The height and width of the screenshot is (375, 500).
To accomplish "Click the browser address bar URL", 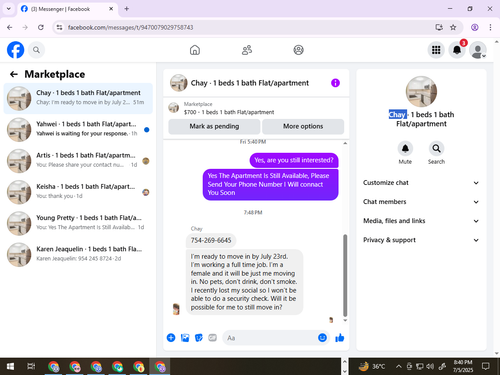I will click(131, 27).
